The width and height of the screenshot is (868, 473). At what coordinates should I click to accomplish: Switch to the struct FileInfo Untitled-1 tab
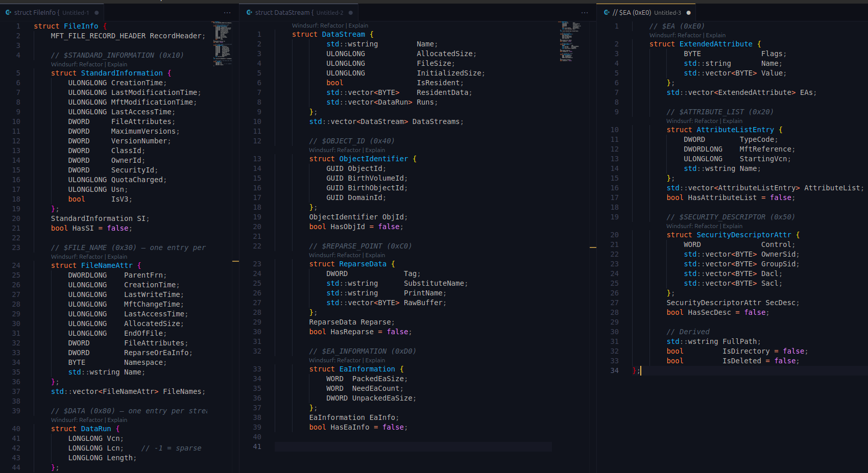(x=52, y=13)
